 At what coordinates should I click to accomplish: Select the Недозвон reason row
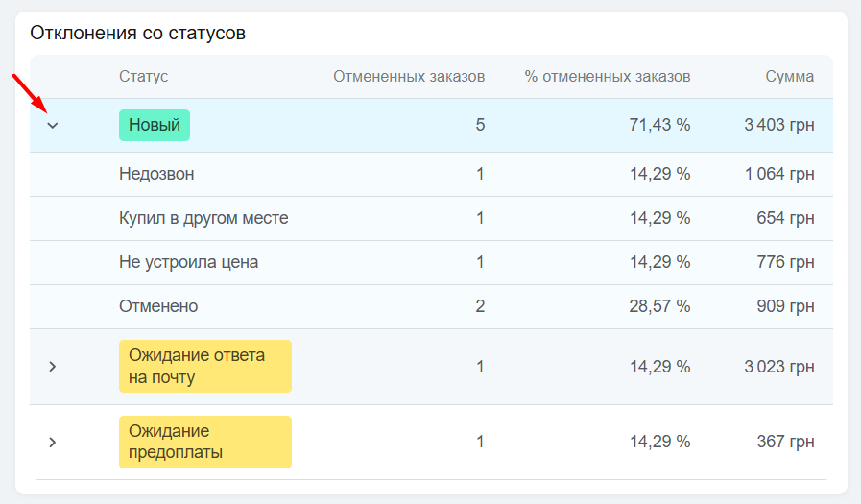point(156,174)
